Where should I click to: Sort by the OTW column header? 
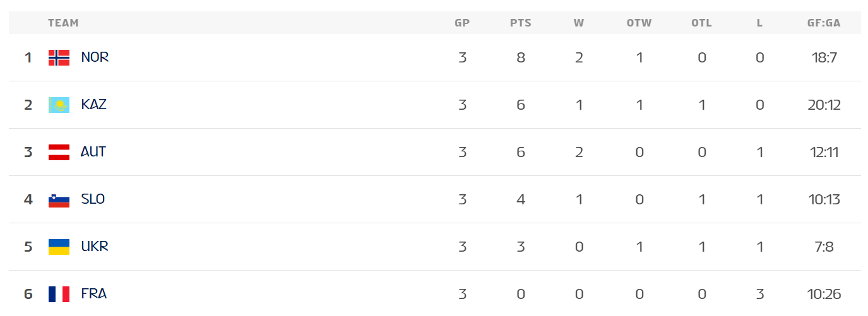[639, 23]
